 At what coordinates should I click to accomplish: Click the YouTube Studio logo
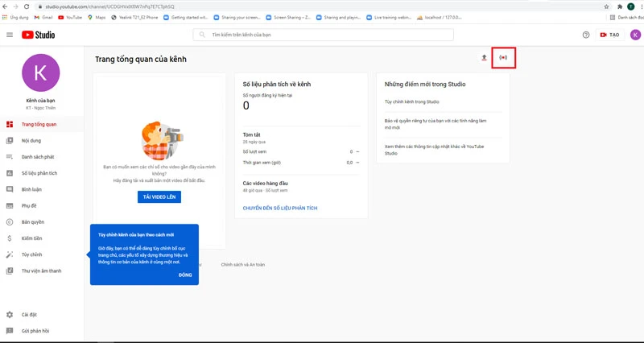[x=38, y=35]
